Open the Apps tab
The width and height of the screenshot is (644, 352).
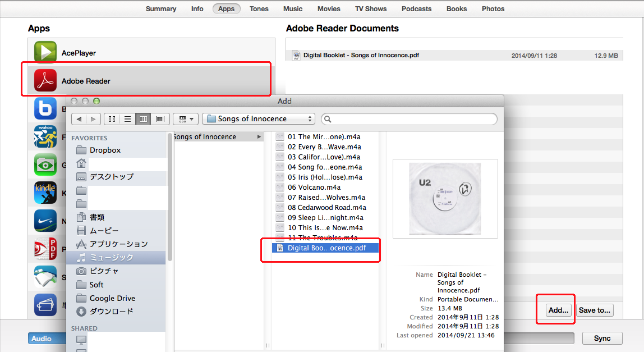(226, 8)
